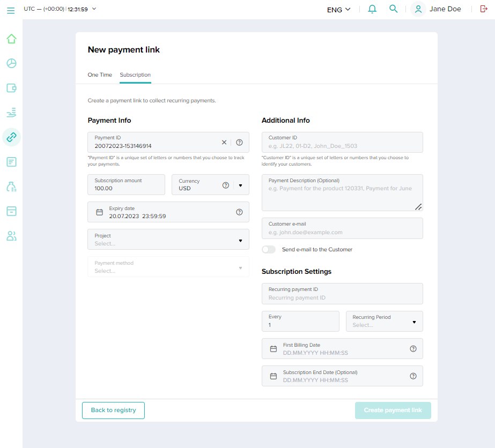Open the hamburger menu icon

point(11,10)
